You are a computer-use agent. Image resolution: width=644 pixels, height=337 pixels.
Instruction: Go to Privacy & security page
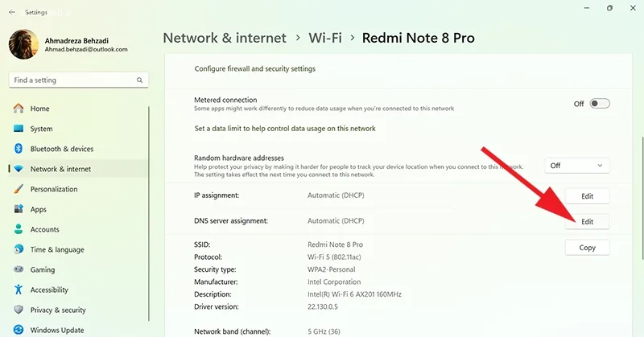point(58,310)
